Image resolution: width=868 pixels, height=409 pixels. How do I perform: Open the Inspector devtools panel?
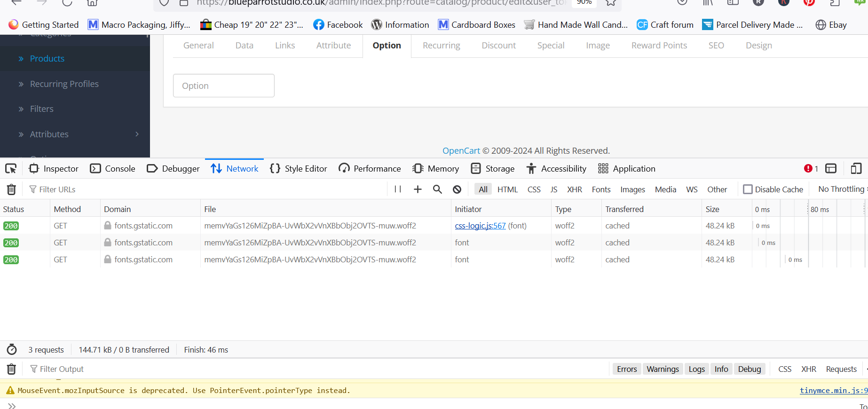click(54, 168)
